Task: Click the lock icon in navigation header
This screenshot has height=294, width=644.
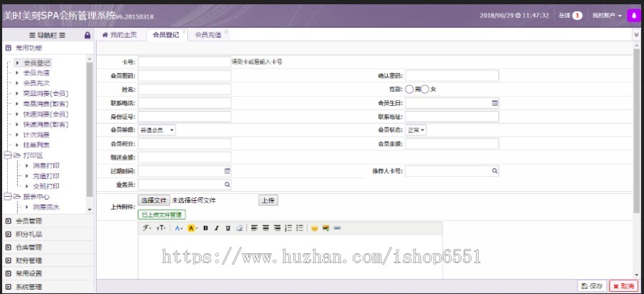Action: (87, 35)
